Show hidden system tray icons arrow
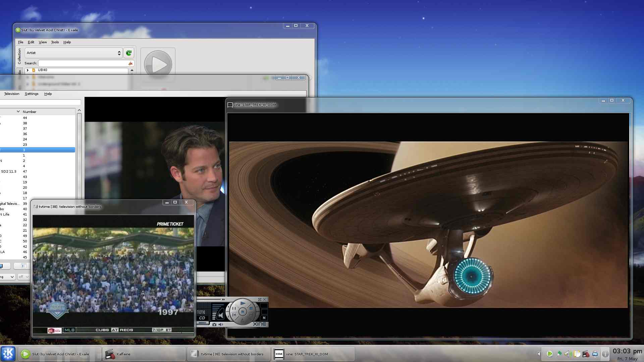This screenshot has height=362, width=644. click(539, 354)
